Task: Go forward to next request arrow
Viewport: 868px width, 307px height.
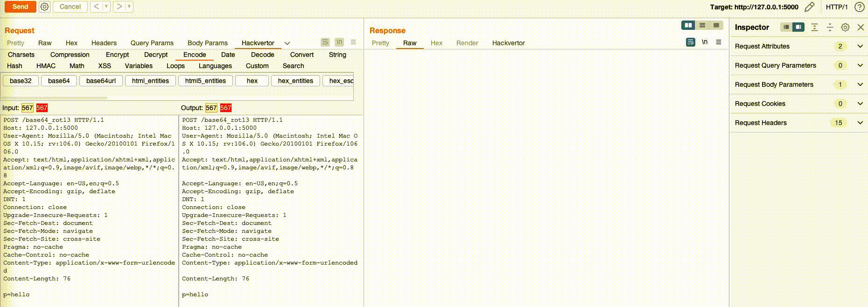Action: click(119, 7)
